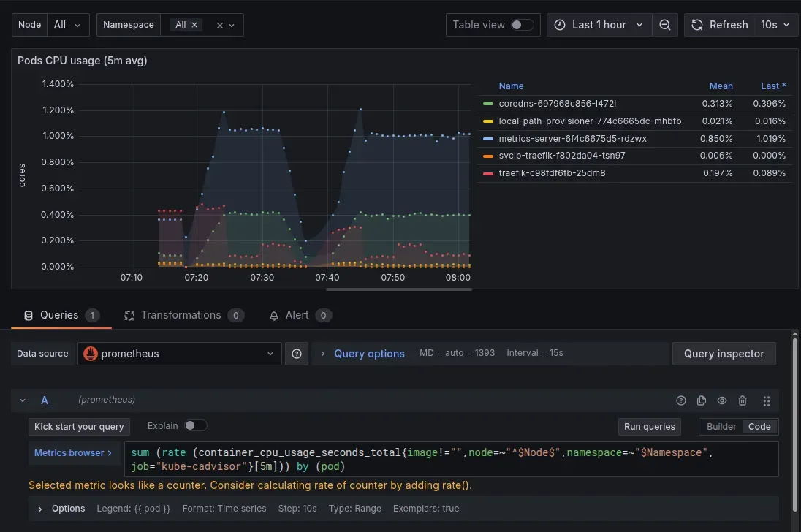Open the 10s refresh interval dropdown
The height and width of the screenshot is (532, 801).
coord(775,25)
